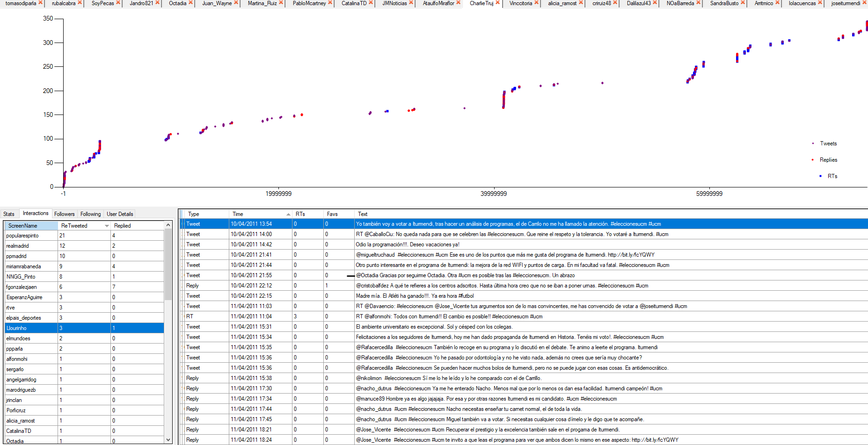Sort interactions by the Replied column header
This screenshot has width=868, height=445.
click(123, 226)
